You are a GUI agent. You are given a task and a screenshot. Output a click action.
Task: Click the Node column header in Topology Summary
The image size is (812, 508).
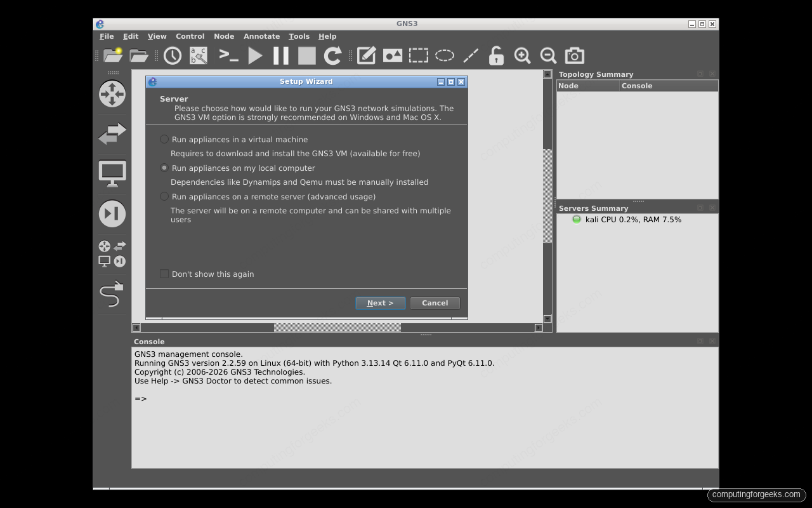pyautogui.click(x=588, y=86)
